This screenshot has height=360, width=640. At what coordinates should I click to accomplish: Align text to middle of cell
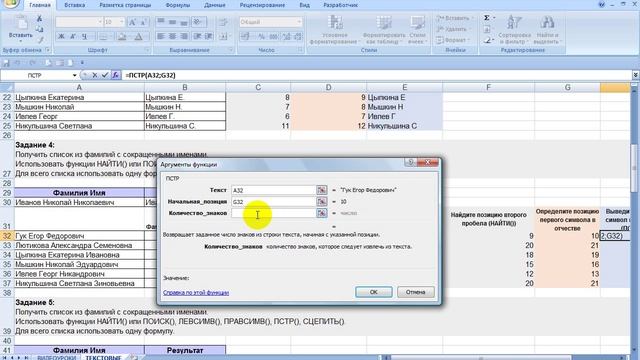pos(172,22)
